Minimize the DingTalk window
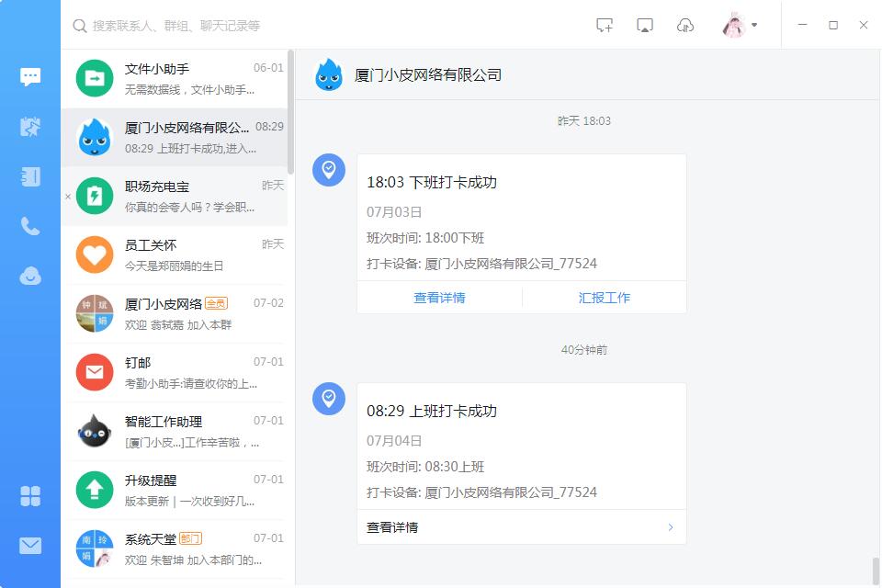The height and width of the screenshot is (588, 882). 803,25
